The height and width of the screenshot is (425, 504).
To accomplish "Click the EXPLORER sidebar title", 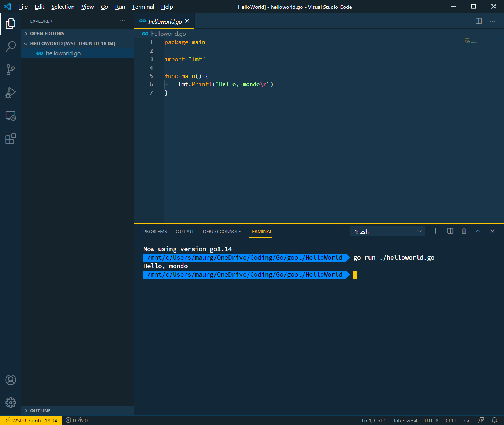I will pos(41,21).
